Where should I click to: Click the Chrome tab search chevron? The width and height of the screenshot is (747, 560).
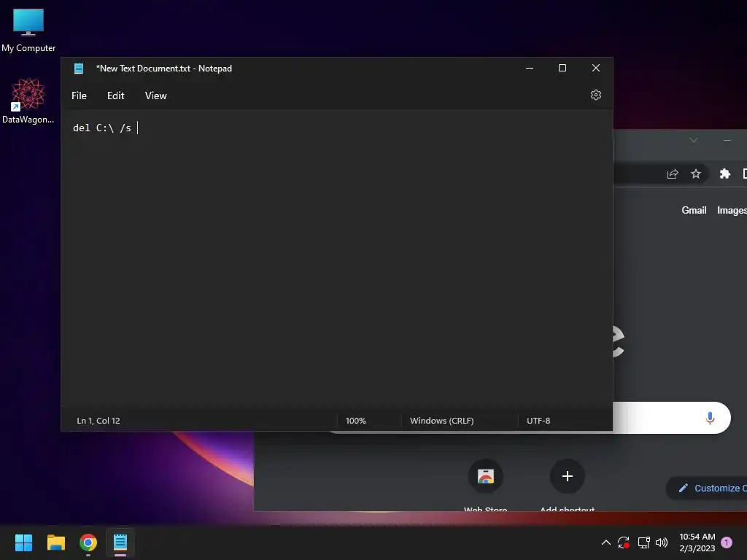pos(693,140)
